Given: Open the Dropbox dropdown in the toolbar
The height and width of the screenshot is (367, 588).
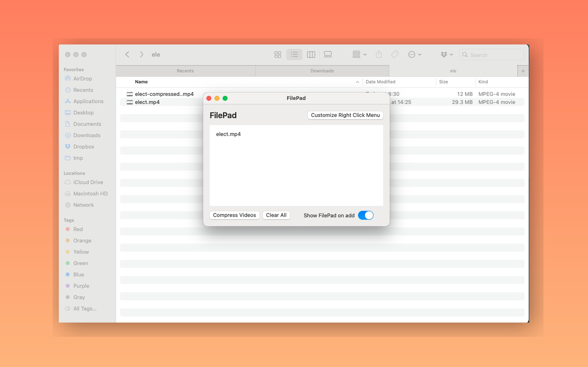Looking at the screenshot, I should pos(447,54).
